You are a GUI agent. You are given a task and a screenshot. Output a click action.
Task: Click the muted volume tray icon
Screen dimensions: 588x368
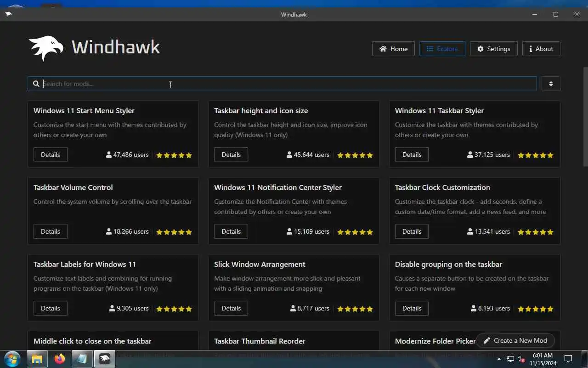521,359
